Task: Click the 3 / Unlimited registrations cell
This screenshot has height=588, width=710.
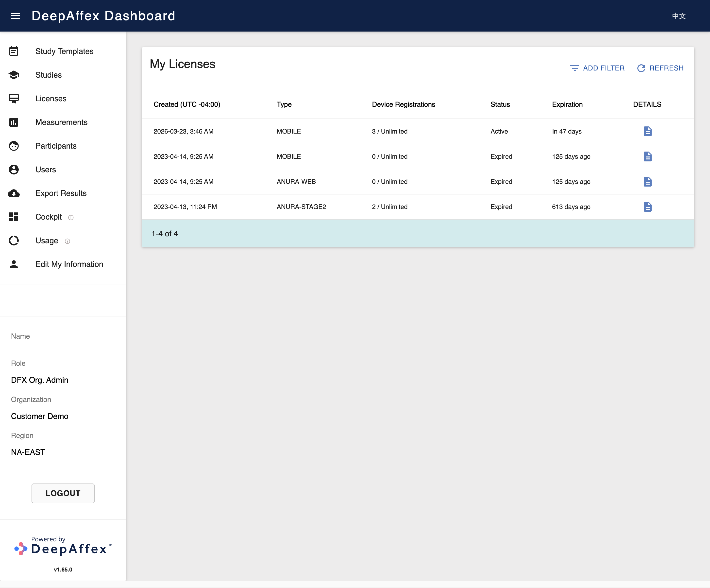Action: click(x=389, y=131)
